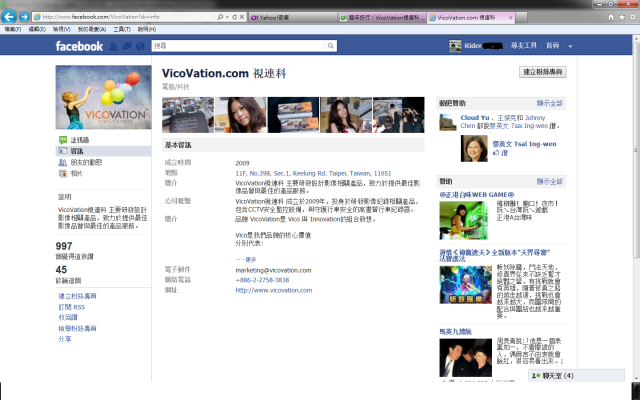Open the fifth photo thumbnail of event crowd

(x=398, y=115)
